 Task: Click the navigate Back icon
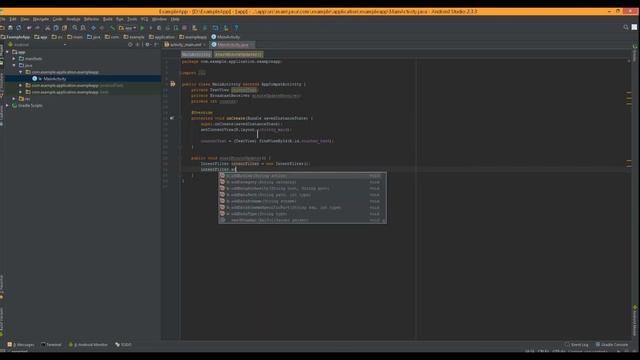pos(93,28)
